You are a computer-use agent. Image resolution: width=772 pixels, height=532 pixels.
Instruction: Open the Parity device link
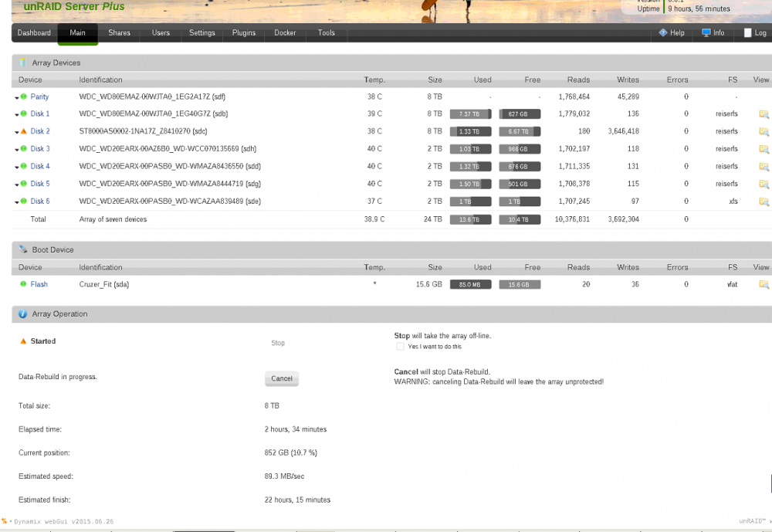tap(39, 97)
